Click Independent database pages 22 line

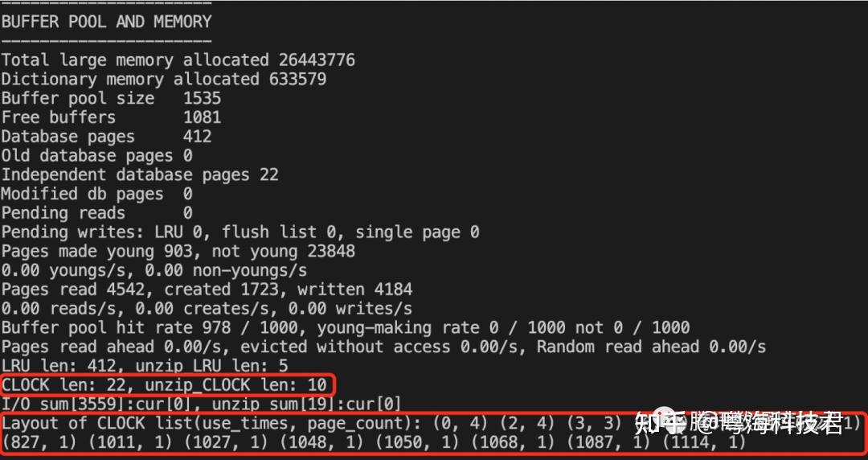click(140, 175)
